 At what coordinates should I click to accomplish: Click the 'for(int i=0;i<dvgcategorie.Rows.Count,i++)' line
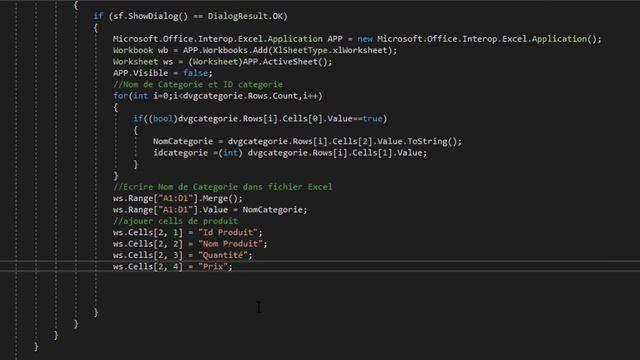click(x=218, y=96)
